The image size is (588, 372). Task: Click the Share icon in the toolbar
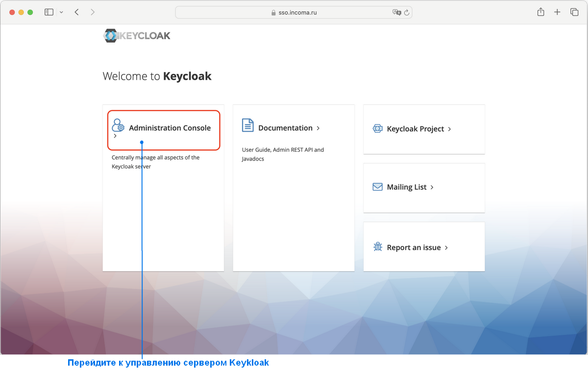point(540,12)
